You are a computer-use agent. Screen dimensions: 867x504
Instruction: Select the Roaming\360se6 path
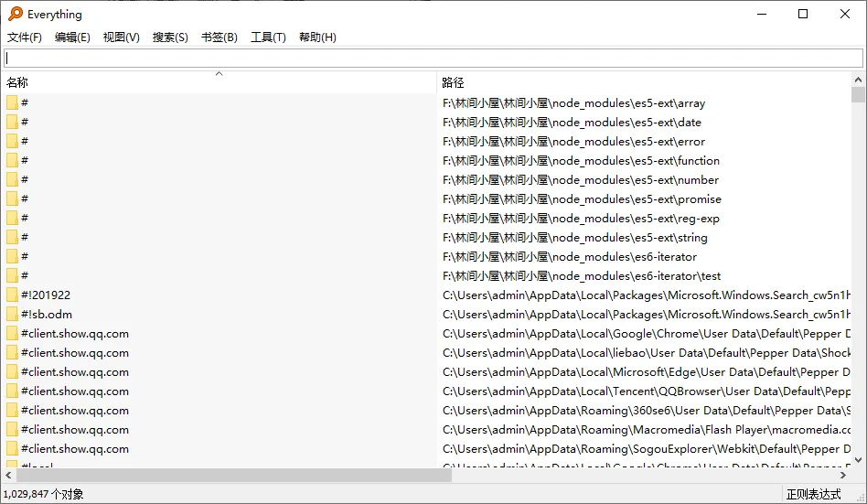pyautogui.click(x=647, y=411)
